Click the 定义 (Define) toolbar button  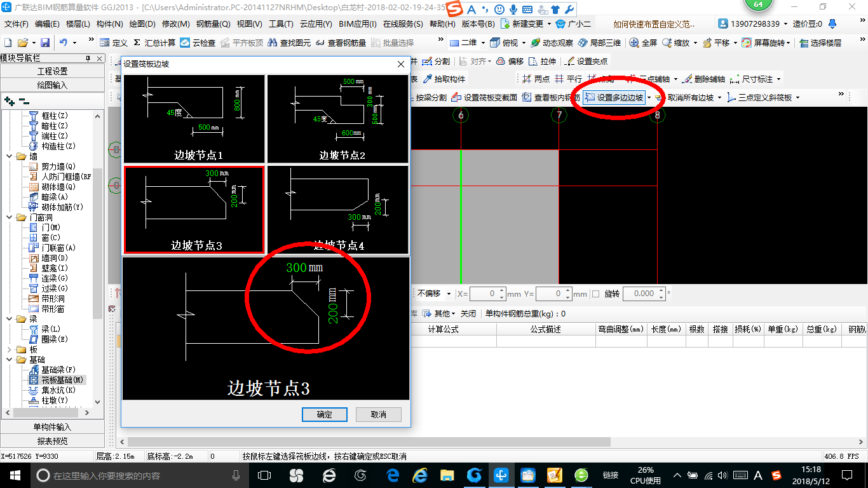tap(114, 43)
